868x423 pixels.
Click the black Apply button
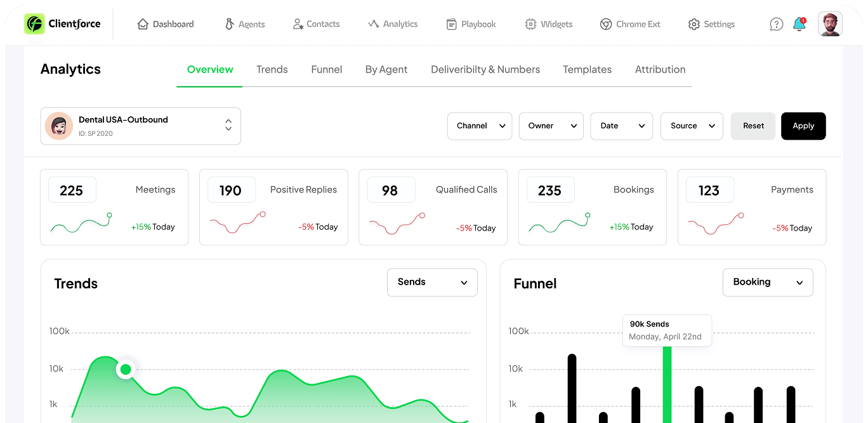(803, 126)
